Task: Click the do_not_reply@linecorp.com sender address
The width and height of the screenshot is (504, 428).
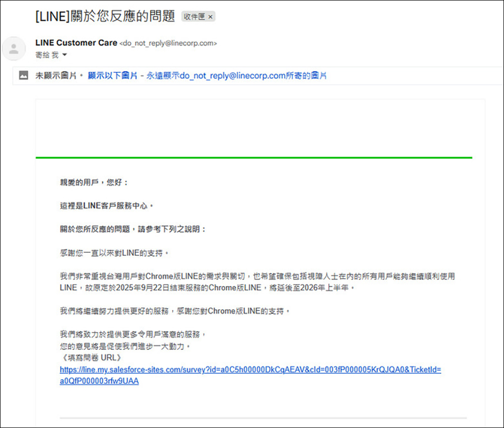Action: click(168, 43)
